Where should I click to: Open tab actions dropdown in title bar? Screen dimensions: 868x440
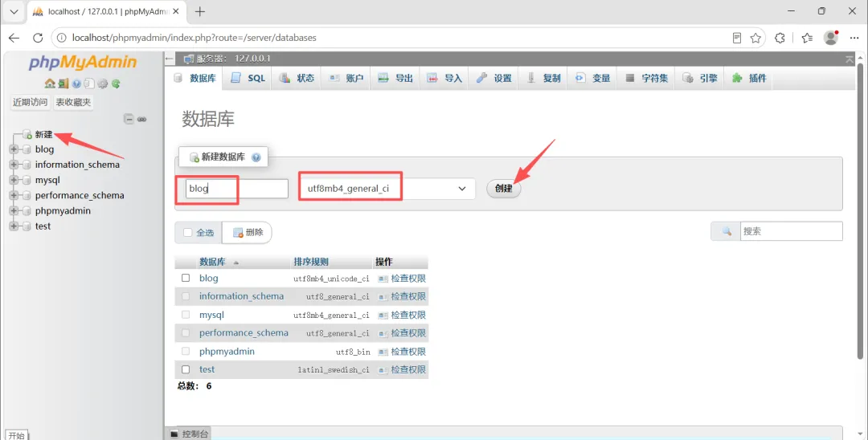tap(14, 11)
